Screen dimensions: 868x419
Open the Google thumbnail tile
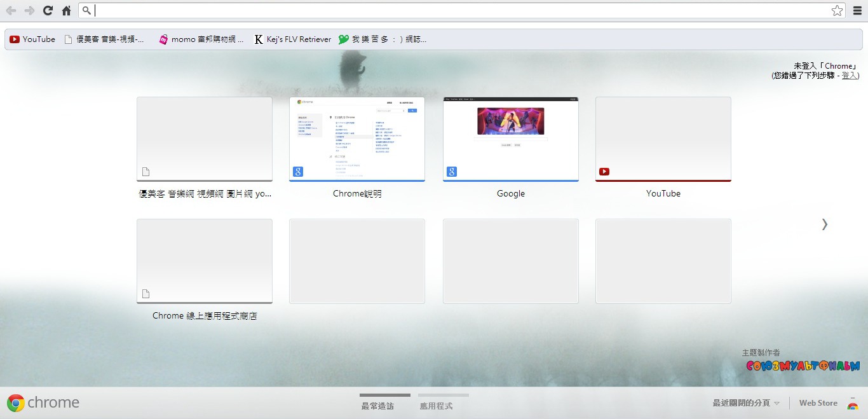pos(511,139)
